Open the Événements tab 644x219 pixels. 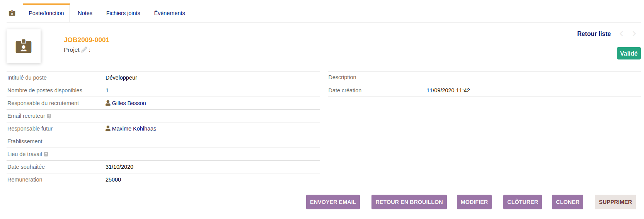click(169, 13)
